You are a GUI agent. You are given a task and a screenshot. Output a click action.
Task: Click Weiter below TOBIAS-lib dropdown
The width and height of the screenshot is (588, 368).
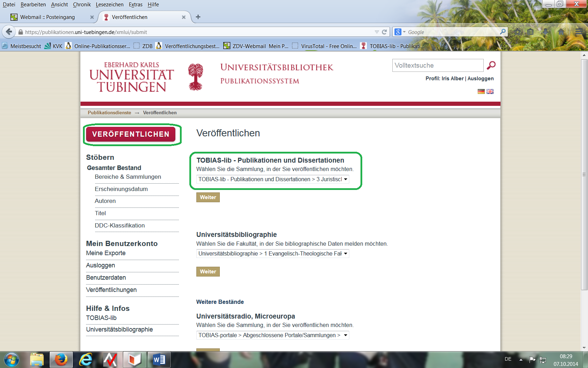(208, 197)
